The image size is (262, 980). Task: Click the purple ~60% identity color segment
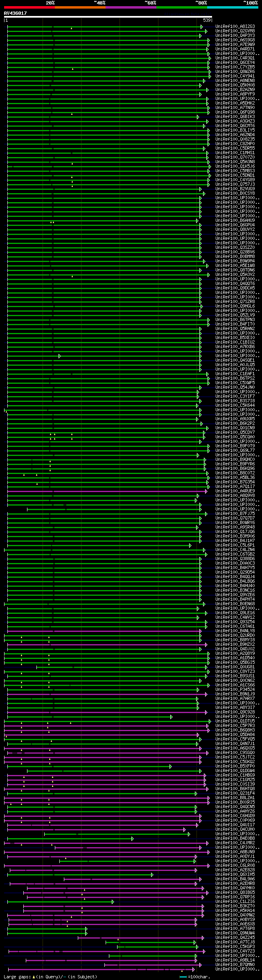[131, 7]
